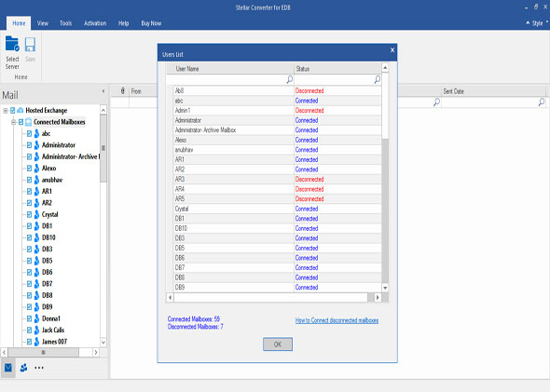Collapse the Mail pane with arrow
This screenshot has width=550, height=392.
coord(103,91)
